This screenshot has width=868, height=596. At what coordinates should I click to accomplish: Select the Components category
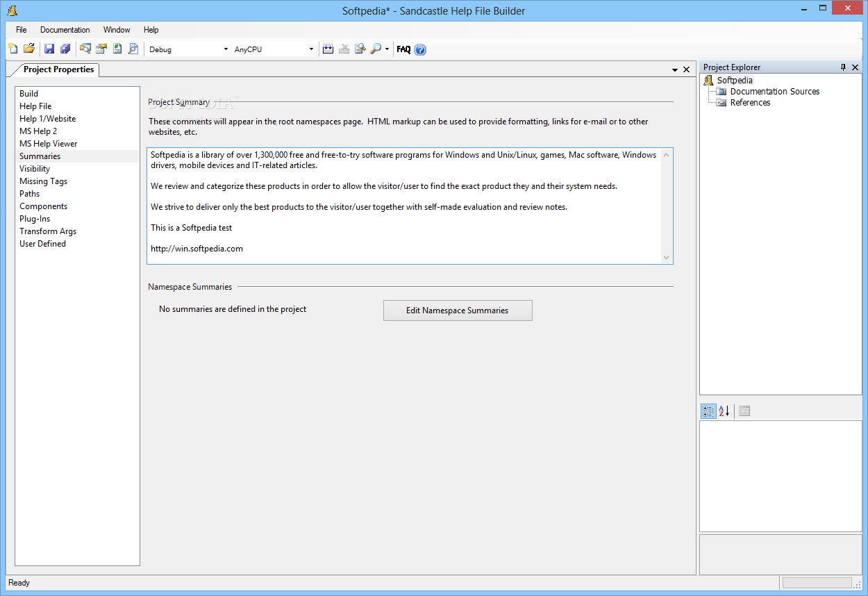point(77,206)
